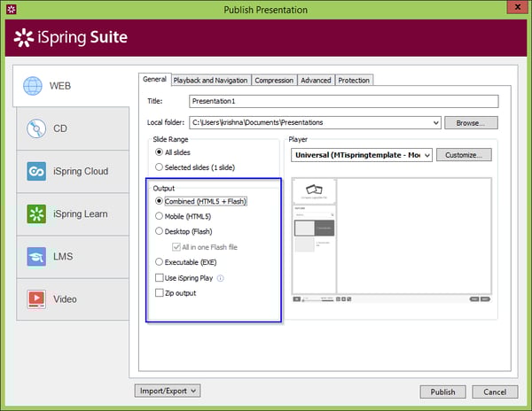Viewport: 532px width, 411px height.
Task: Click the player preview thumbnail
Action: click(392, 239)
